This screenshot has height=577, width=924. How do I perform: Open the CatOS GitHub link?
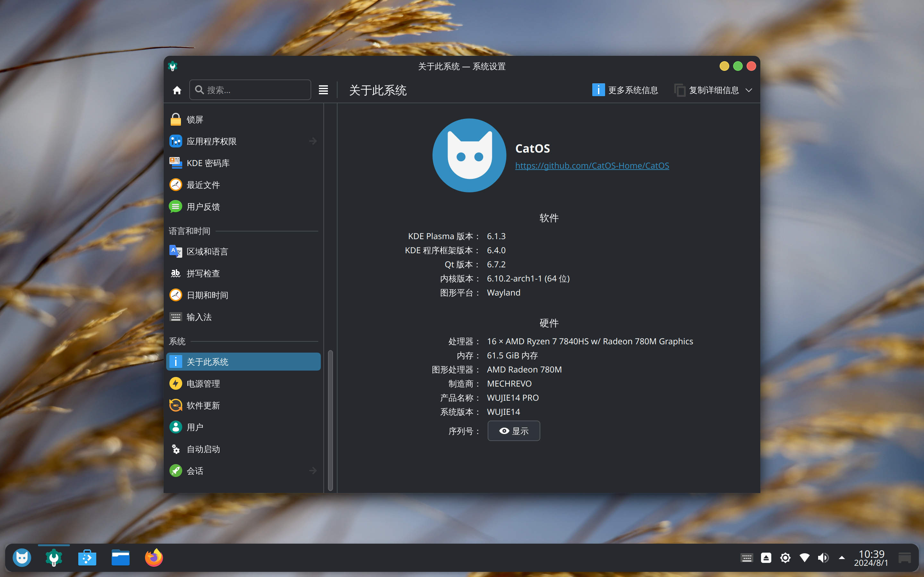[x=592, y=165]
